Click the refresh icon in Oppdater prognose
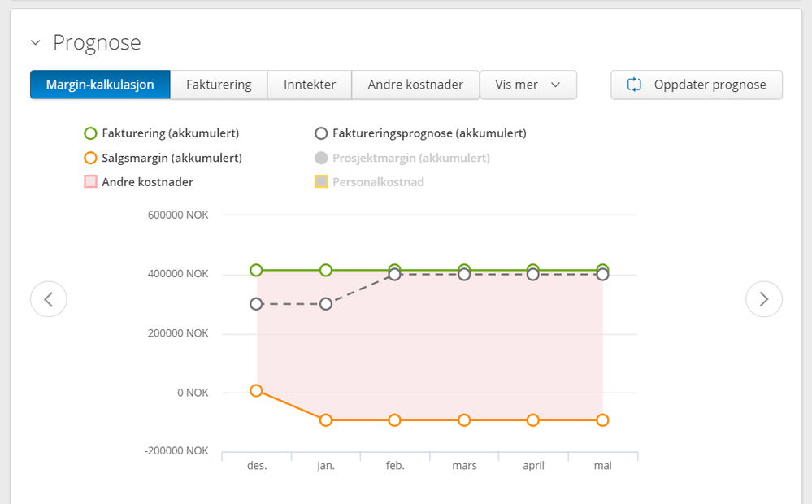The image size is (812, 504). (x=634, y=85)
